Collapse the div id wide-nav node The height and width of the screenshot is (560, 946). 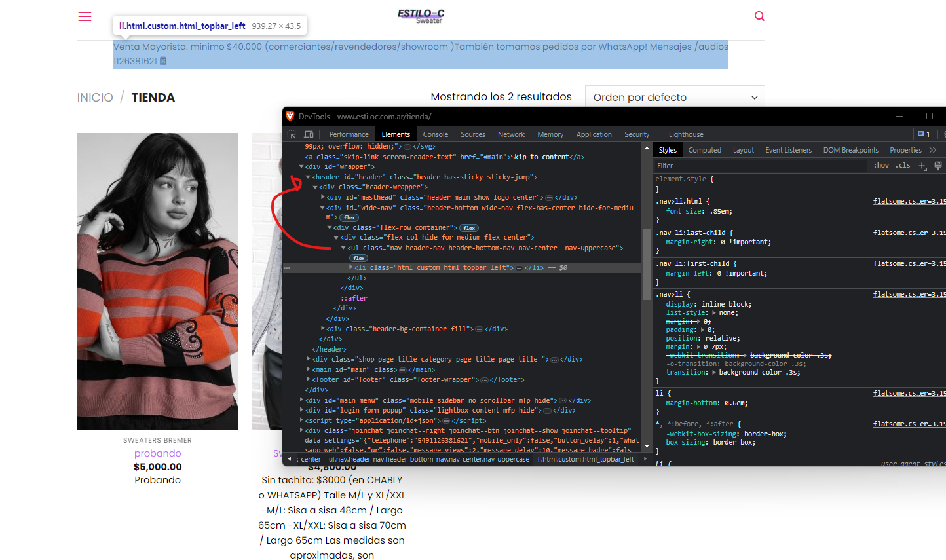322,208
